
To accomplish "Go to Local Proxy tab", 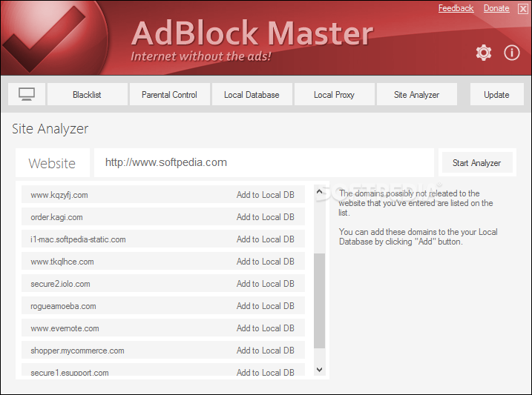I will pos(335,94).
